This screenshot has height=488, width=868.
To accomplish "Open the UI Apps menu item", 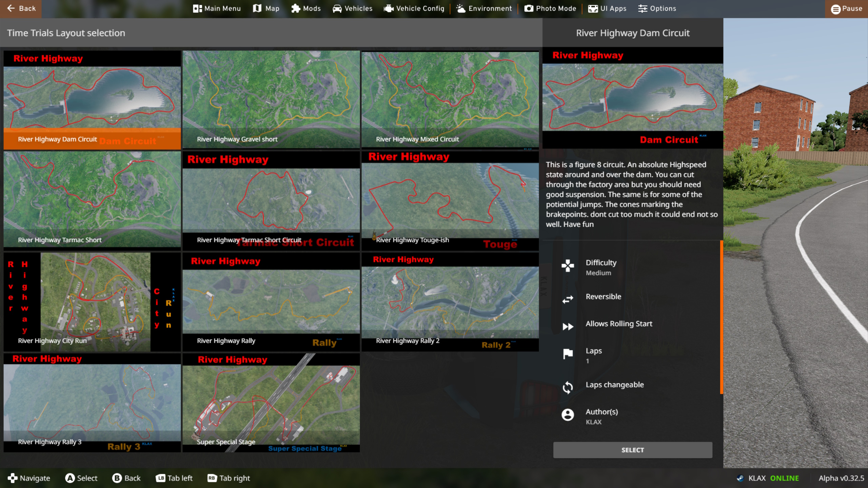I will 607,8.
